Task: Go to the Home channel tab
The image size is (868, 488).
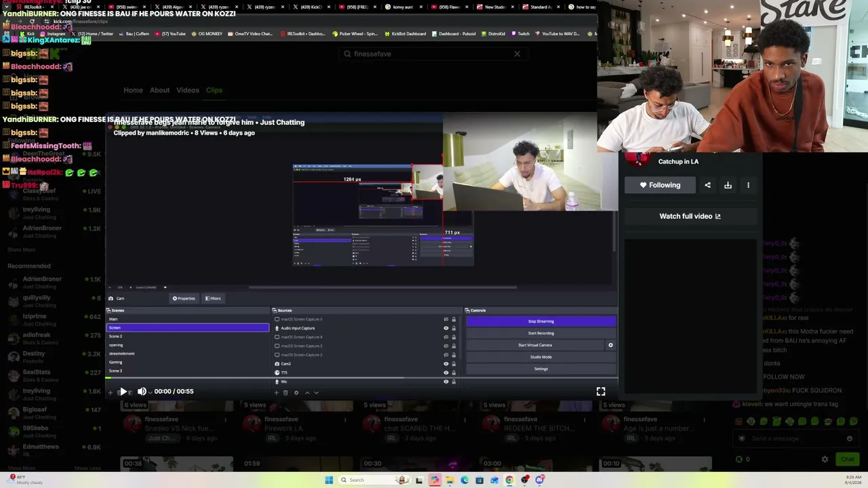Action: [x=133, y=90]
